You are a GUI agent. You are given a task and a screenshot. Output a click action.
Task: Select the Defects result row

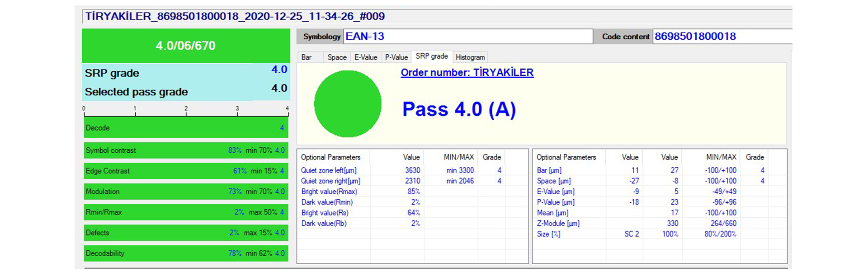click(186, 233)
